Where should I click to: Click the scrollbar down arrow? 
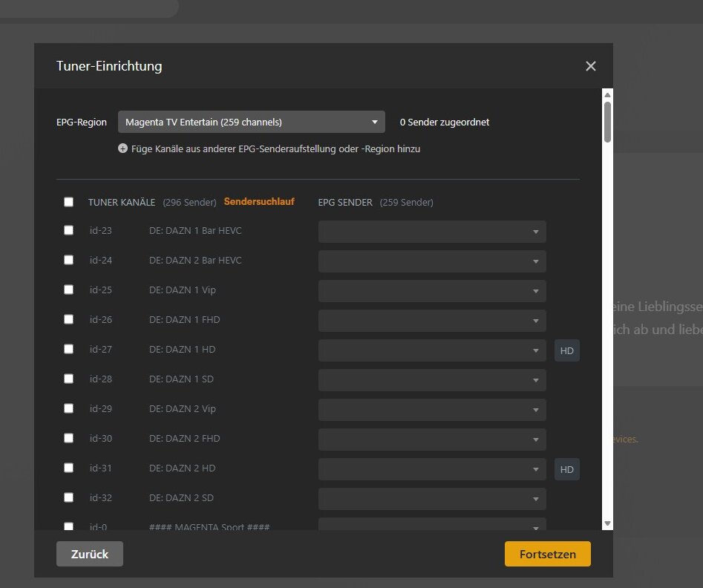coord(607,523)
